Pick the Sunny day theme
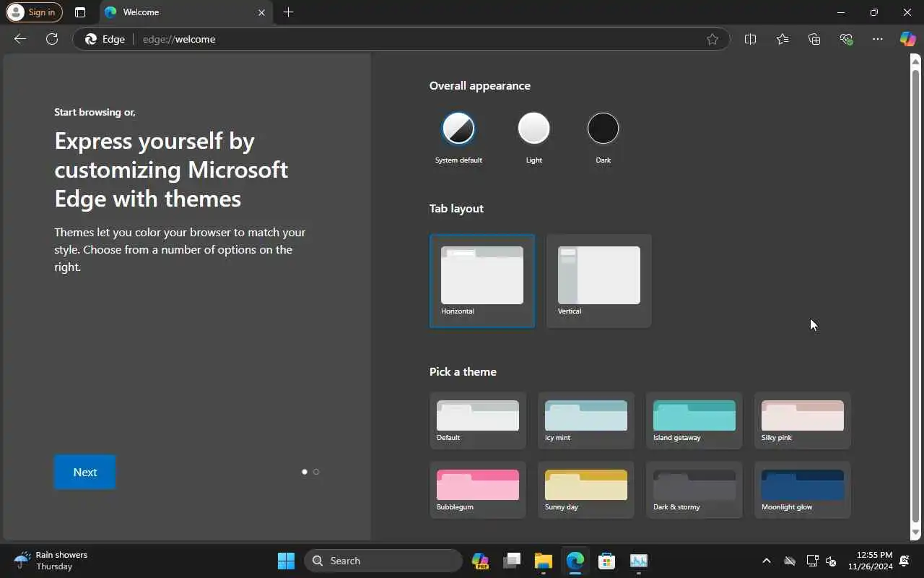This screenshot has height=578, width=924. [586, 490]
